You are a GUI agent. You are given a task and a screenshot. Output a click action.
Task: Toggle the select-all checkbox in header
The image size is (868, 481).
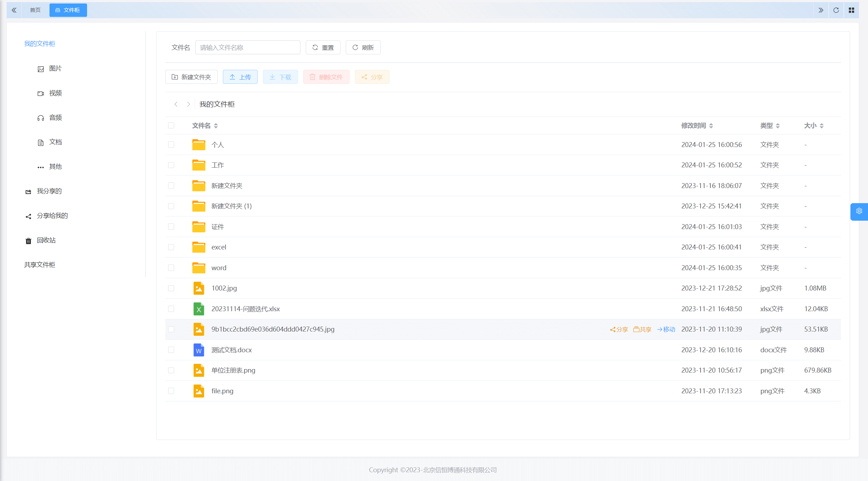[171, 126]
